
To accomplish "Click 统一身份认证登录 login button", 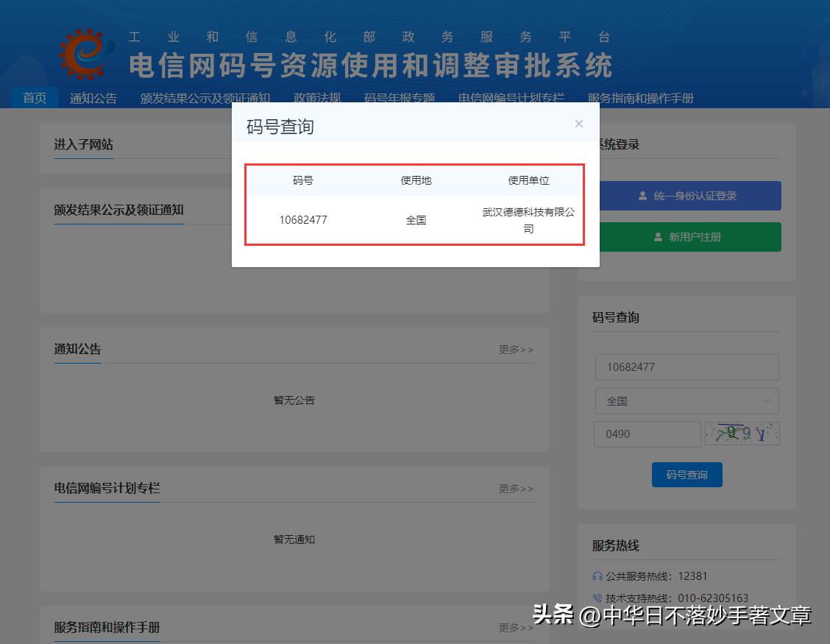I will 688,196.
